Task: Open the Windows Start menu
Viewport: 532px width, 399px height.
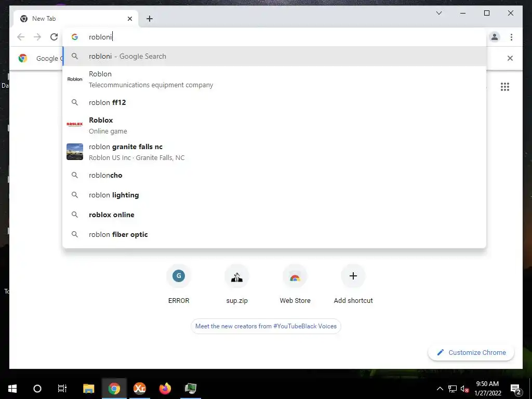Action: (x=12, y=389)
